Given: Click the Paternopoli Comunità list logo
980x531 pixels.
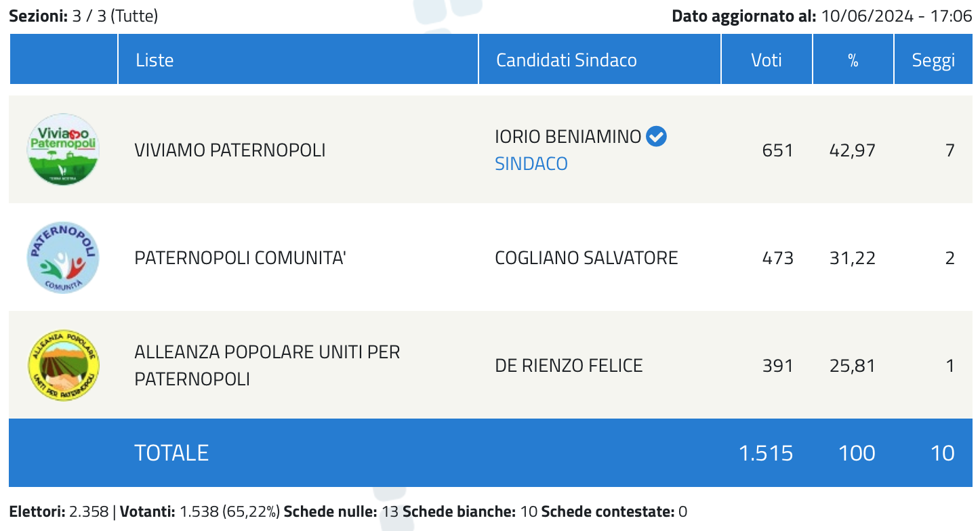Looking at the screenshot, I should pos(63,257).
